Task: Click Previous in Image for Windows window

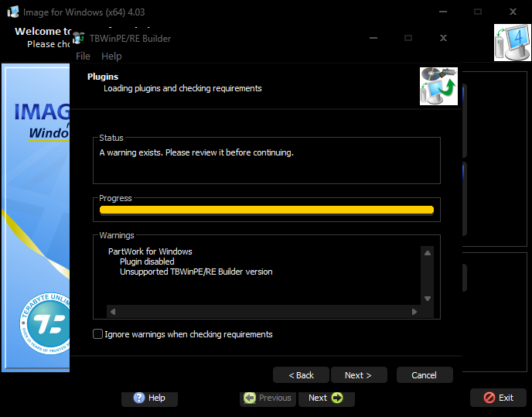Action: tap(268, 398)
